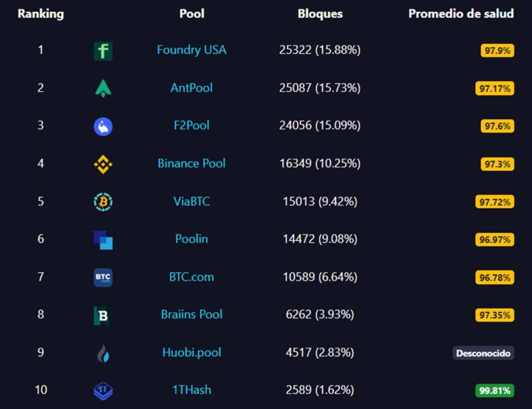Select the Huobi.pool flame icon
The height and width of the screenshot is (409, 532).
coord(103,353)
